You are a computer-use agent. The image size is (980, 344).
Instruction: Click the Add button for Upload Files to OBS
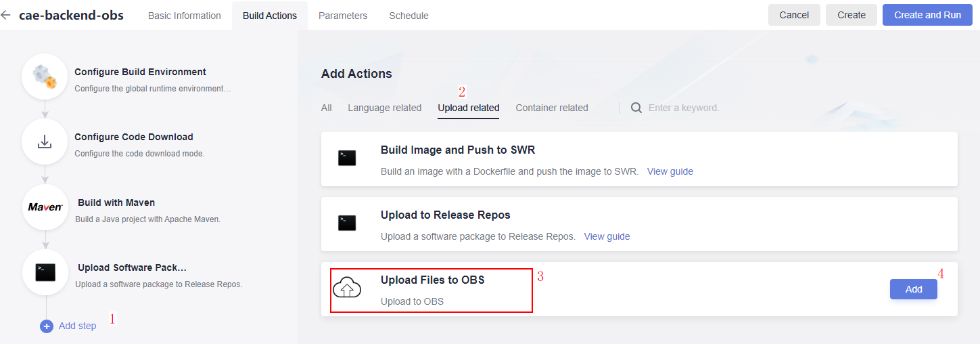click(x=914, y=289)
